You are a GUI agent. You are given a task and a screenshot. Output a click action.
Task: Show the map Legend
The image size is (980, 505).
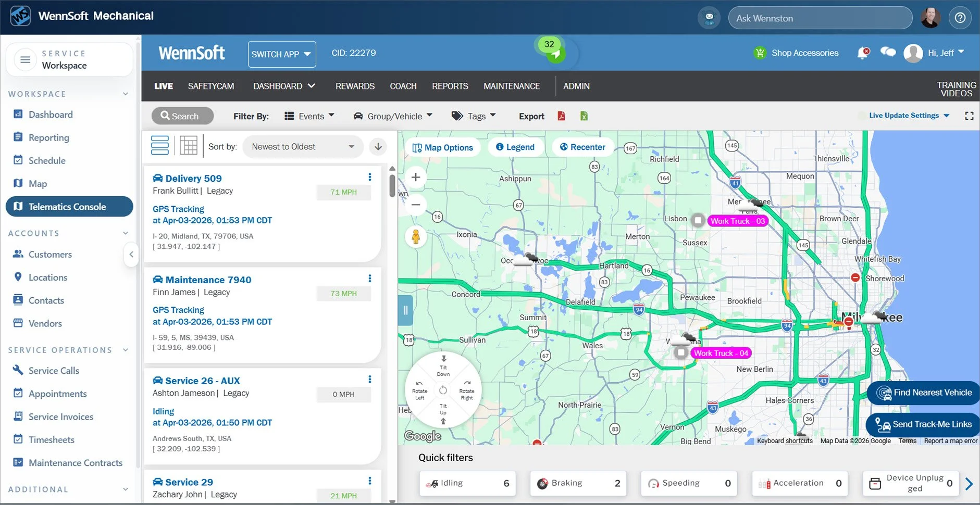tap(515, 147)
